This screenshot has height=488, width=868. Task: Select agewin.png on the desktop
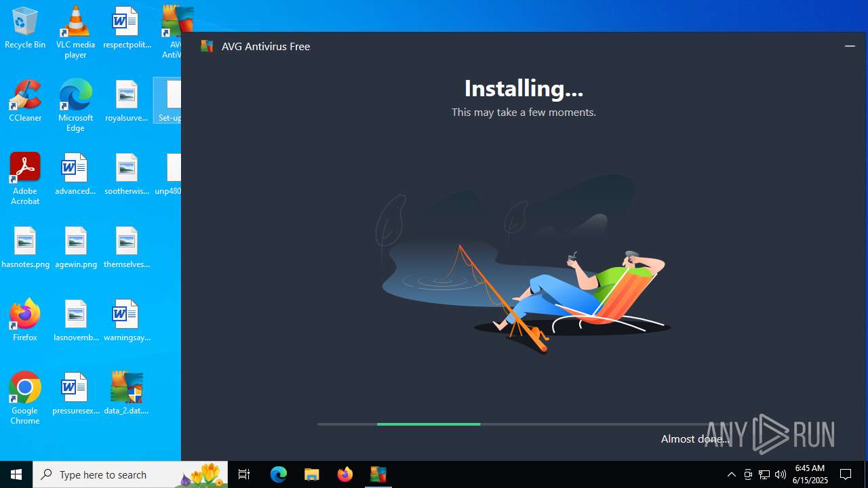tap(75, 248)
